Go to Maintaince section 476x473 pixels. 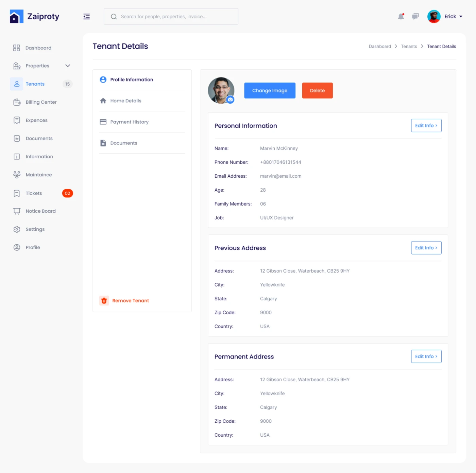(39, 175)
